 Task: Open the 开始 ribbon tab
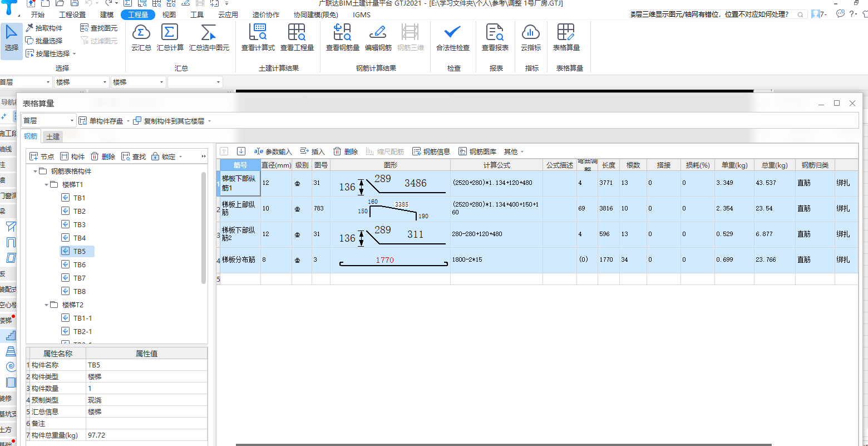point(38,15)
